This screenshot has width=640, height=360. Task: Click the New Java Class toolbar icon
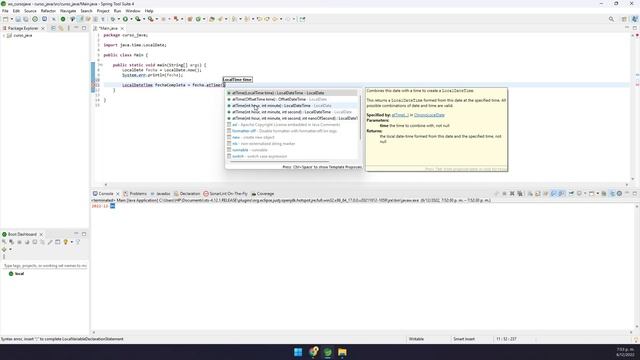pos(198,19)
